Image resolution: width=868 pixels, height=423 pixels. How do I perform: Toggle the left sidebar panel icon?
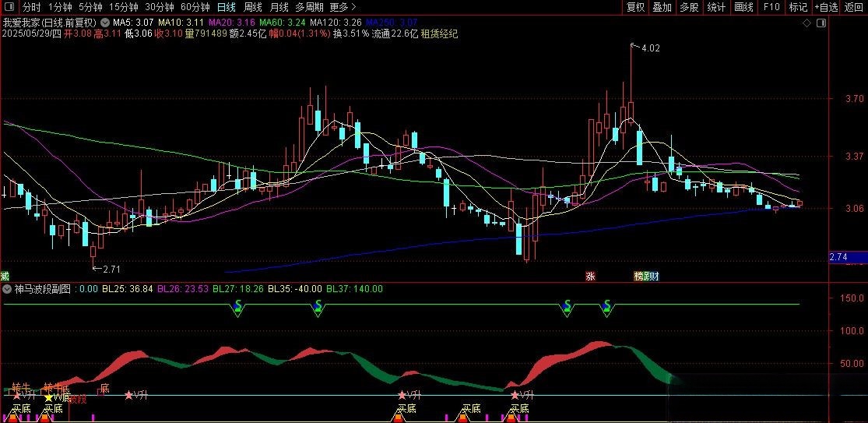pyautogui.click(x=8, y=7)
